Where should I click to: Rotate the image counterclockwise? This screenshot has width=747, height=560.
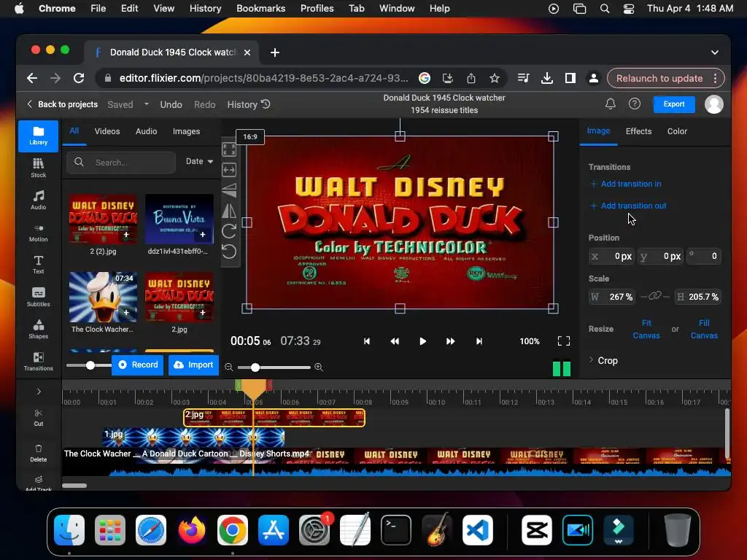coord(229,252)
